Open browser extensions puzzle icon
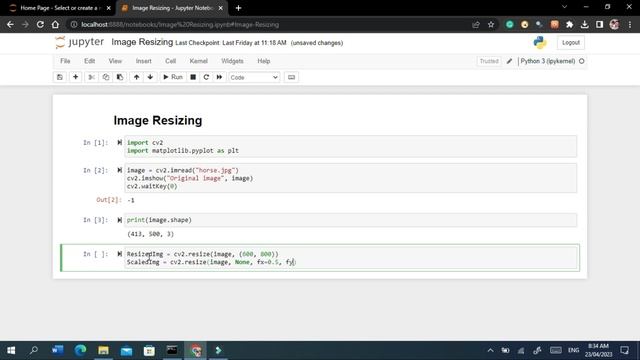Screen dimensions: 640x360 click(x=569, y=24)
